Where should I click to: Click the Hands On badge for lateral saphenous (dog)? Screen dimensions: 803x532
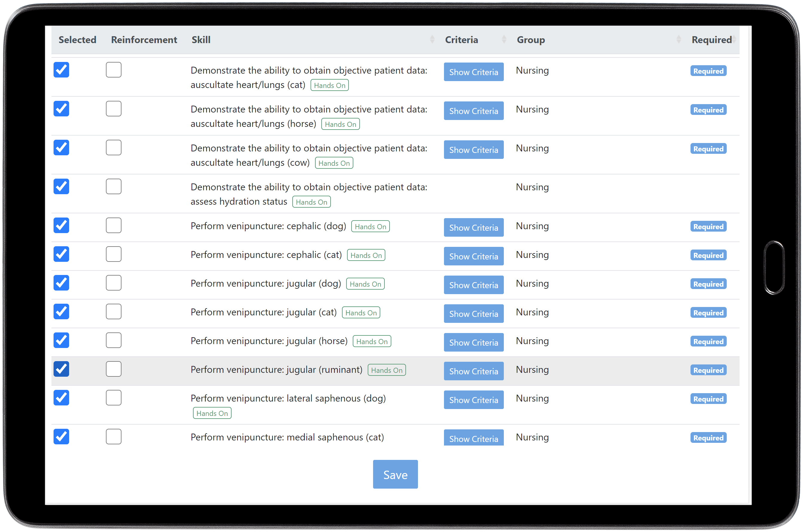point(212,413)
